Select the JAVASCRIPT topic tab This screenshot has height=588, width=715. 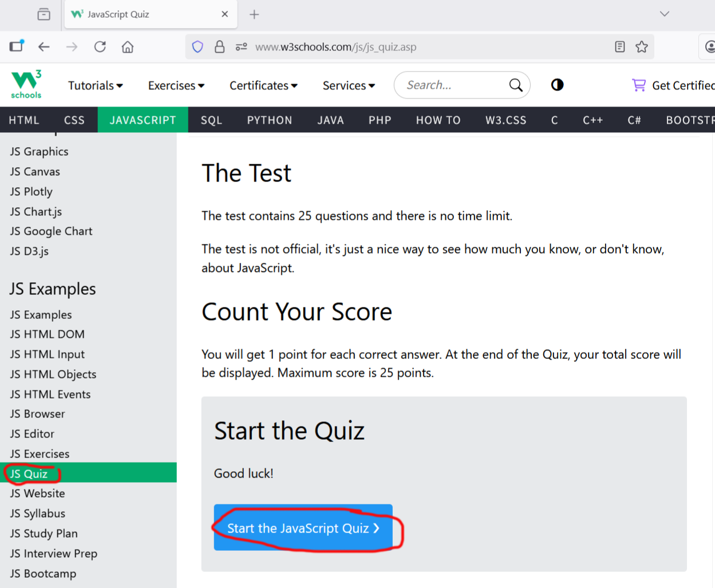(x=143, y=120)
